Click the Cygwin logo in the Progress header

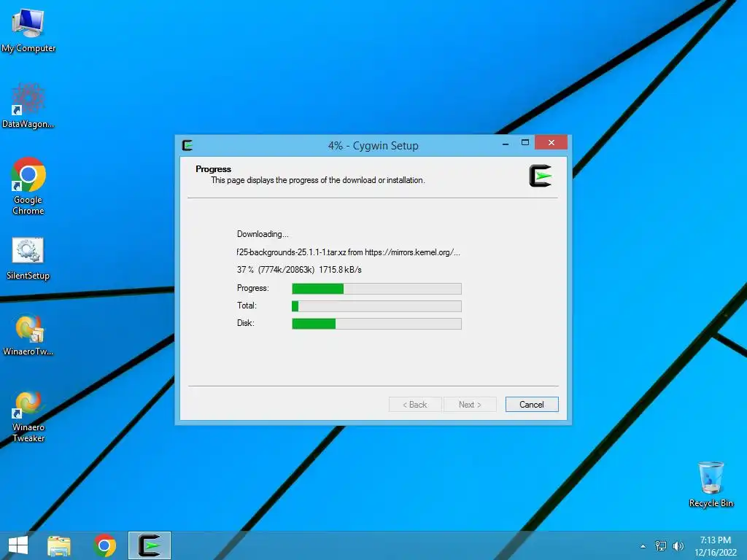(541, 176)
